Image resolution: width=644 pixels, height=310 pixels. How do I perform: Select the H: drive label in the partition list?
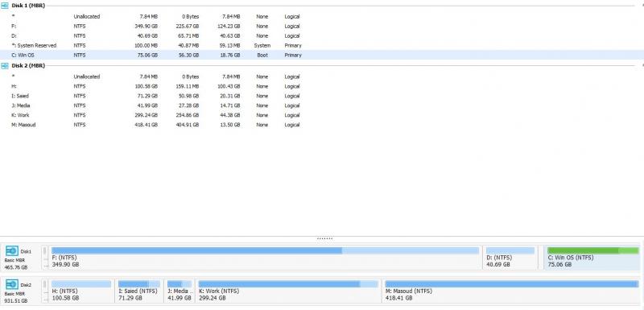coord(14,86)
